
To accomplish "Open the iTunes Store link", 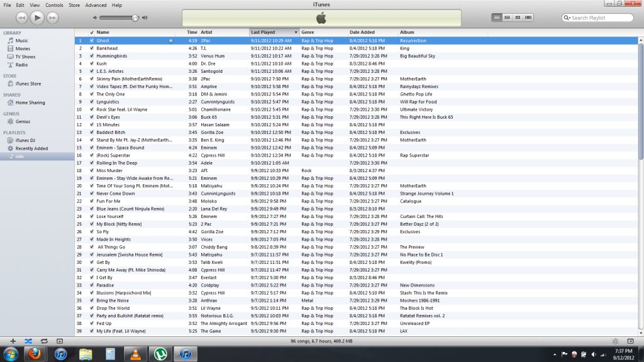I will tap(28, 84).
